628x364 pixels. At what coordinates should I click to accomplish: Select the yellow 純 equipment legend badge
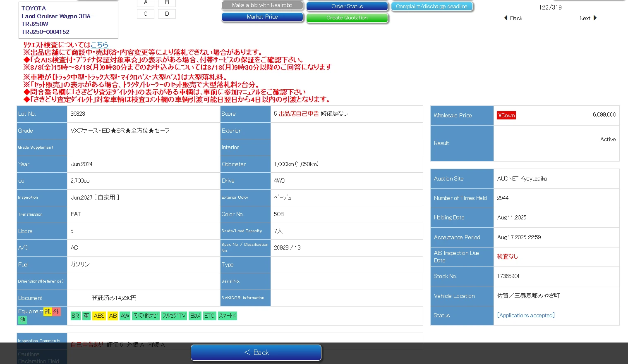pos(48,312)
